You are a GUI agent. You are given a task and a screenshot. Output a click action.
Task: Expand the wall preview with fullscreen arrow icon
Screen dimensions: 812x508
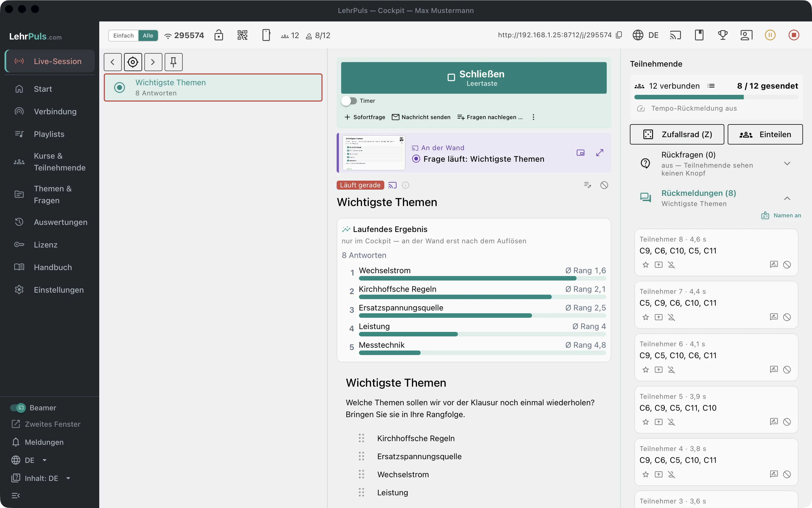tap(600, 152)
